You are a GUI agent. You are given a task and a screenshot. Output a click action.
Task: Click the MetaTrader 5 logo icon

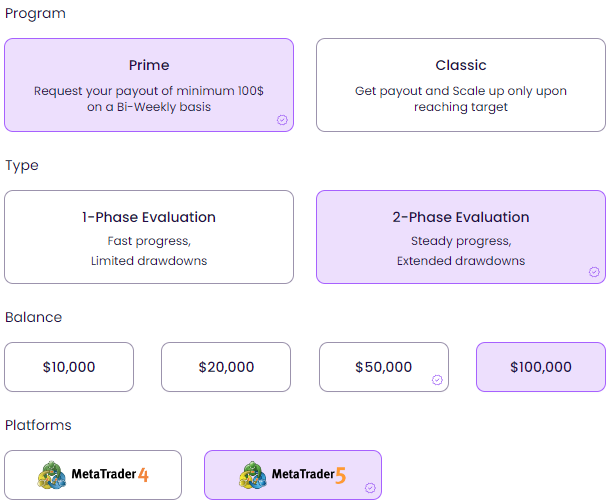point(253,474)
